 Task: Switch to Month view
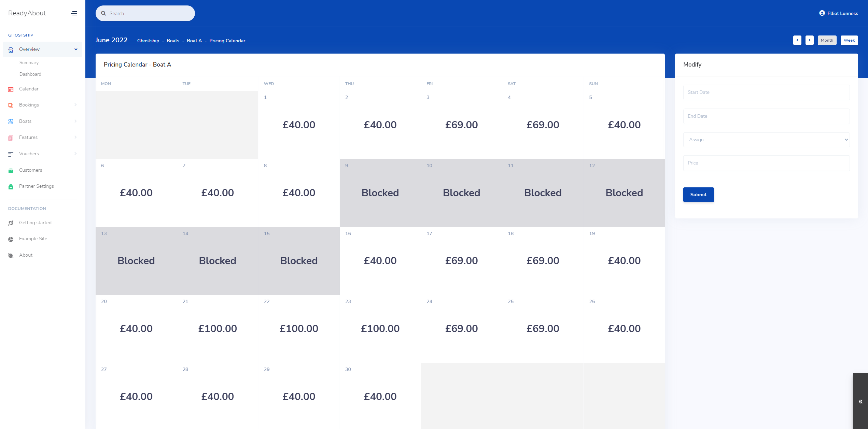(x=827, y=40)
